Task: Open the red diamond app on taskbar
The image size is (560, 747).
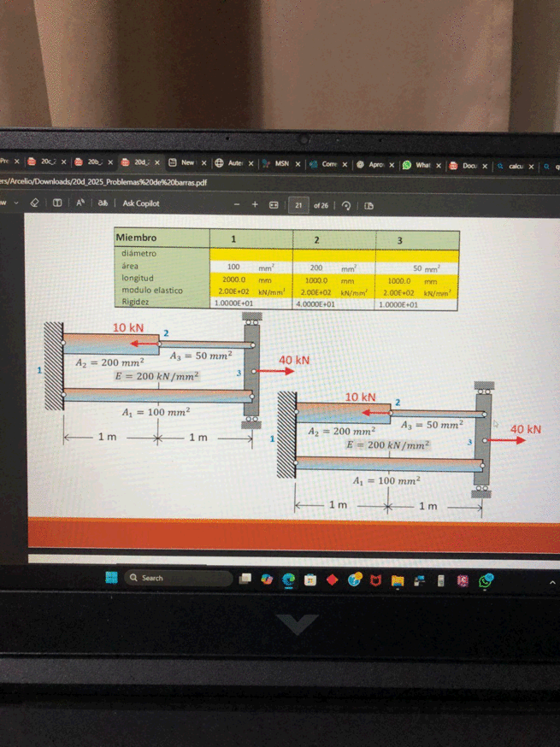Action: click(333, 579)
